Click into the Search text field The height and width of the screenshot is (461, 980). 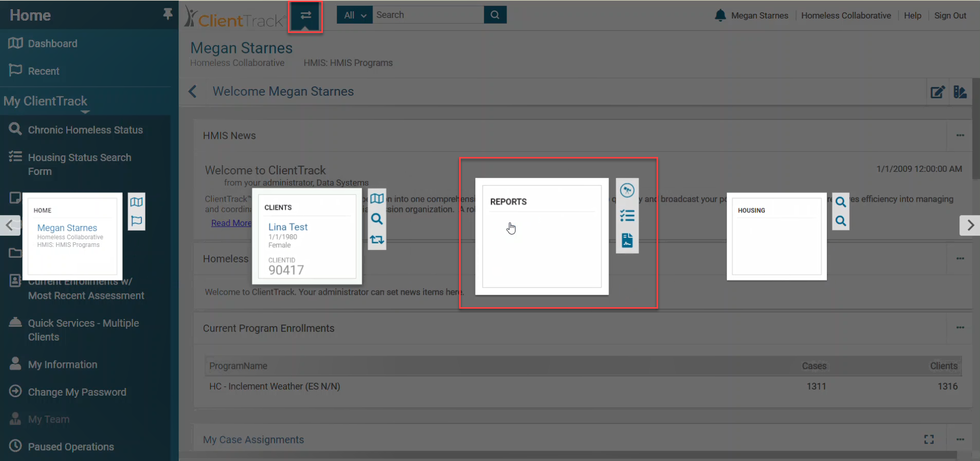pyautogui.click(x=428, y=15)
